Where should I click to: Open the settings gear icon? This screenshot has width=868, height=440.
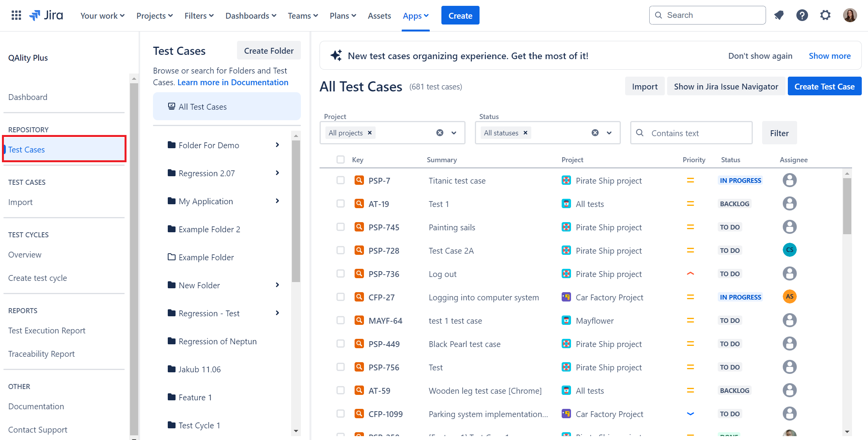[x=825, y=16]
